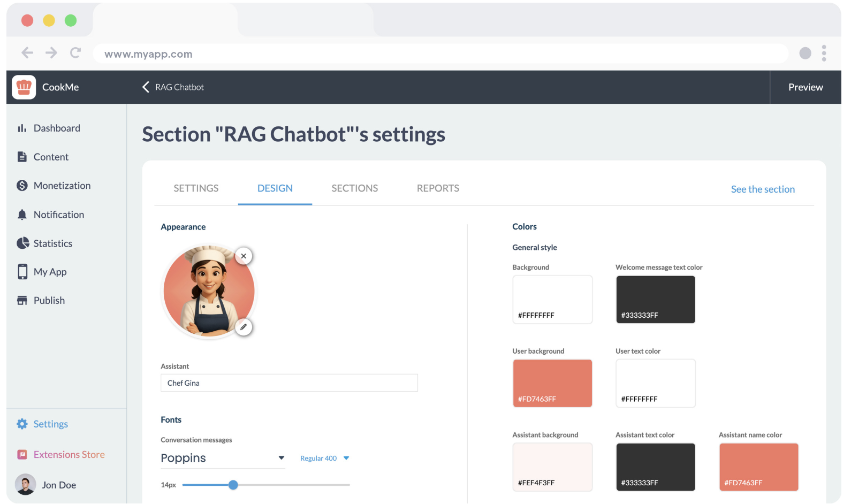This screenshot has width=851, height=504.
Task: Open the browser three-dot menu
Action: pyautogui.click(x=824, y=53)
